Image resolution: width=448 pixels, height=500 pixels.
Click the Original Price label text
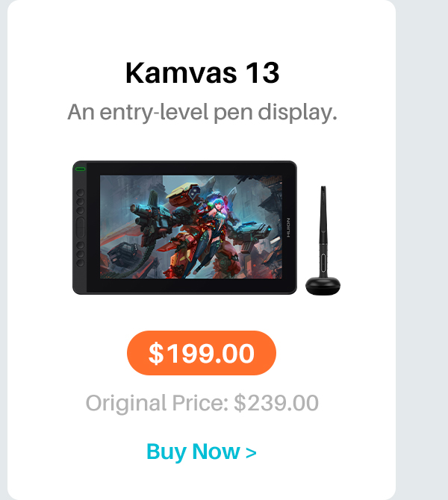coord(157,403)
